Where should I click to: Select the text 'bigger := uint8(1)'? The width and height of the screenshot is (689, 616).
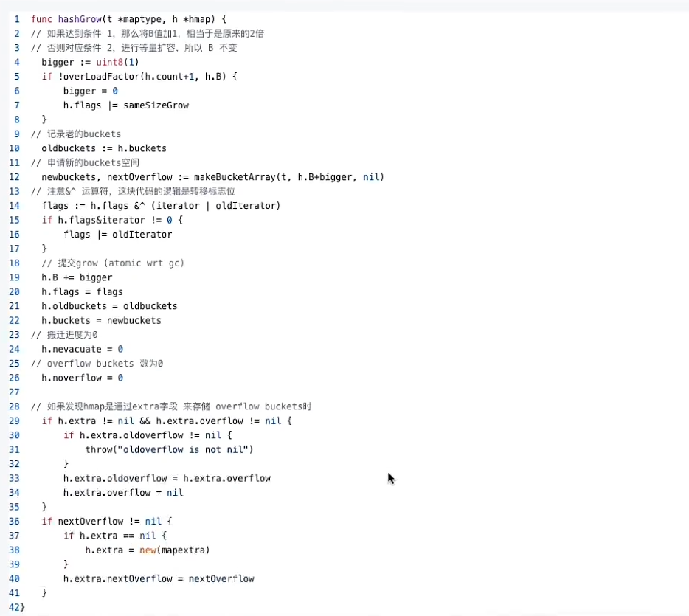[90, 63]
